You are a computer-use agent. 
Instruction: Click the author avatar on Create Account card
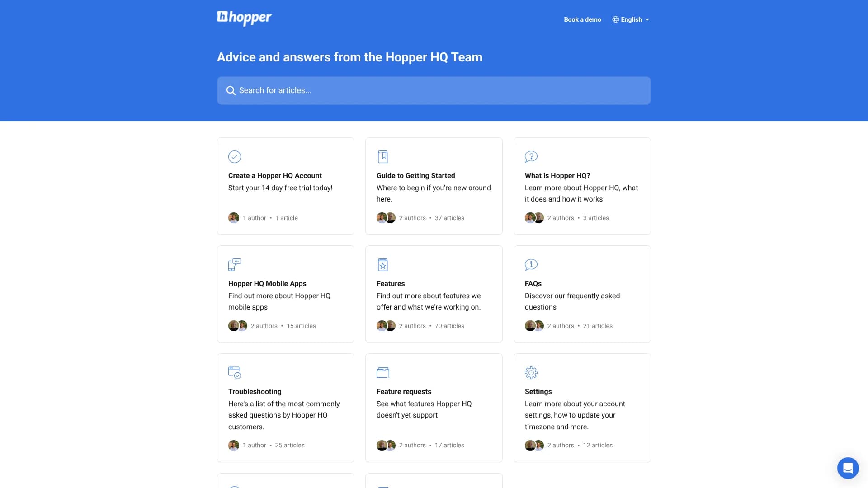[x=234, y=217]
